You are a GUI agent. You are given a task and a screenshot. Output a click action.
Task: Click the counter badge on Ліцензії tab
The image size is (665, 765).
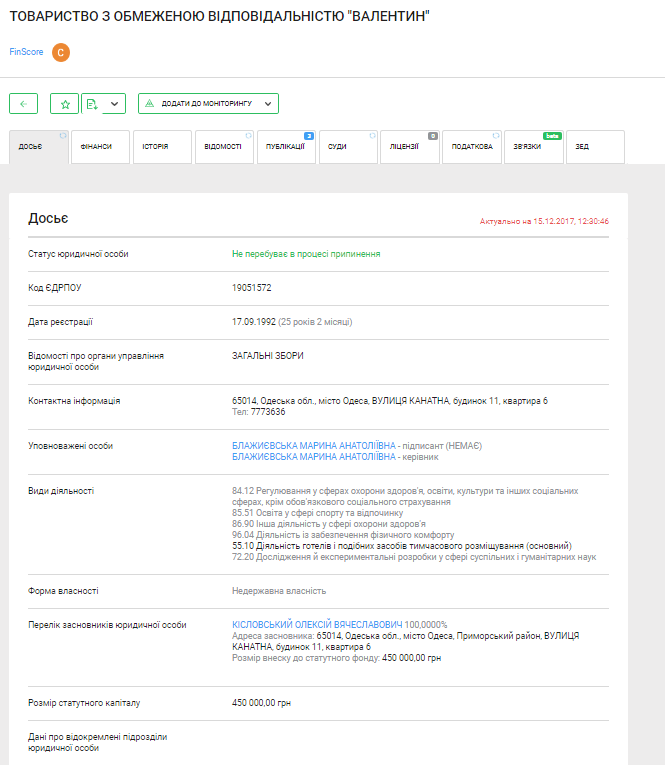(433, 135)
